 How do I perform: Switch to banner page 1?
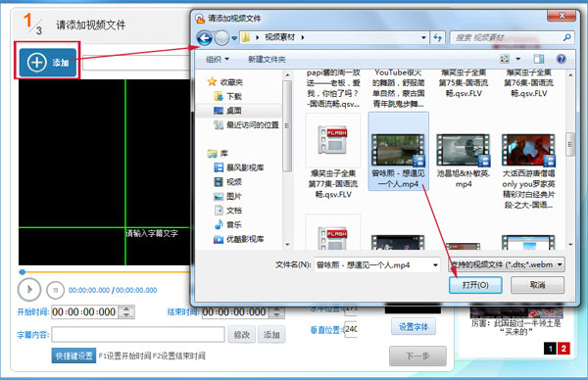(x=550, y=349)
